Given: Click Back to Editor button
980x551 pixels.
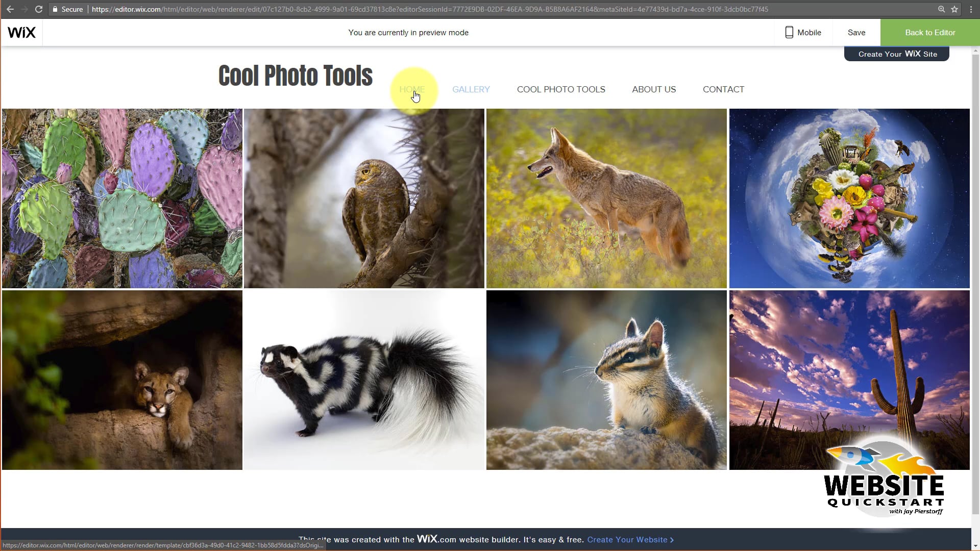Looking at the screenshot, I should click(929, 32).
